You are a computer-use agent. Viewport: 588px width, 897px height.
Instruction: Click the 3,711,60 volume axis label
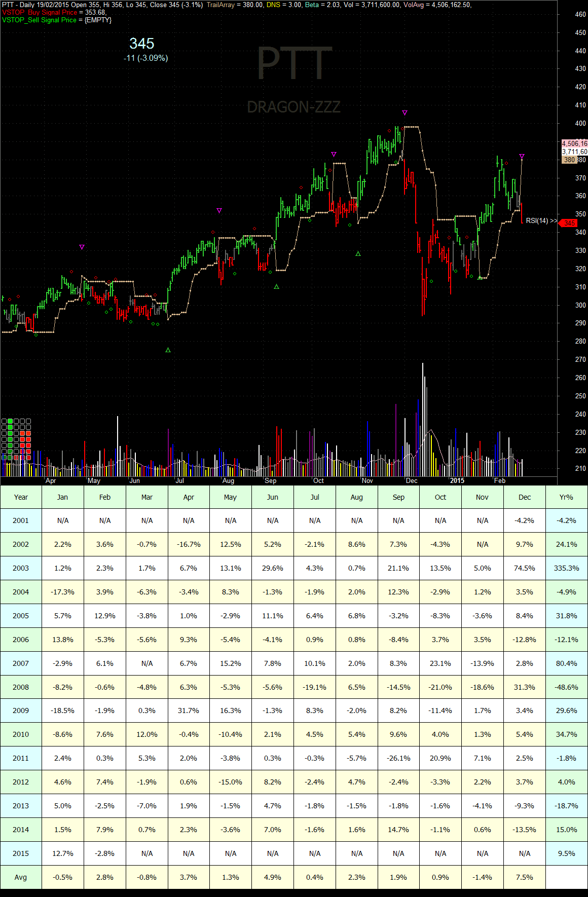click(574, 152)
